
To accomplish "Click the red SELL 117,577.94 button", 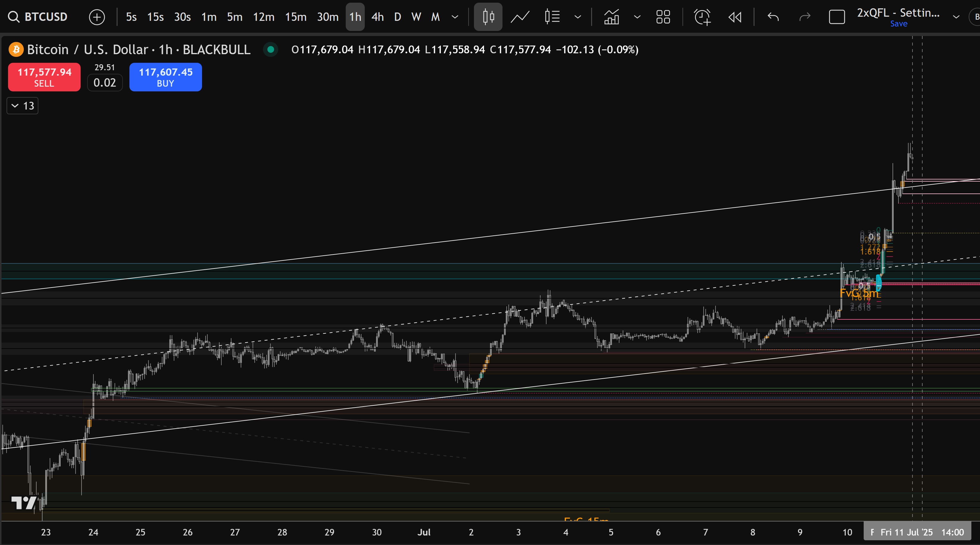I will [44, 77].
